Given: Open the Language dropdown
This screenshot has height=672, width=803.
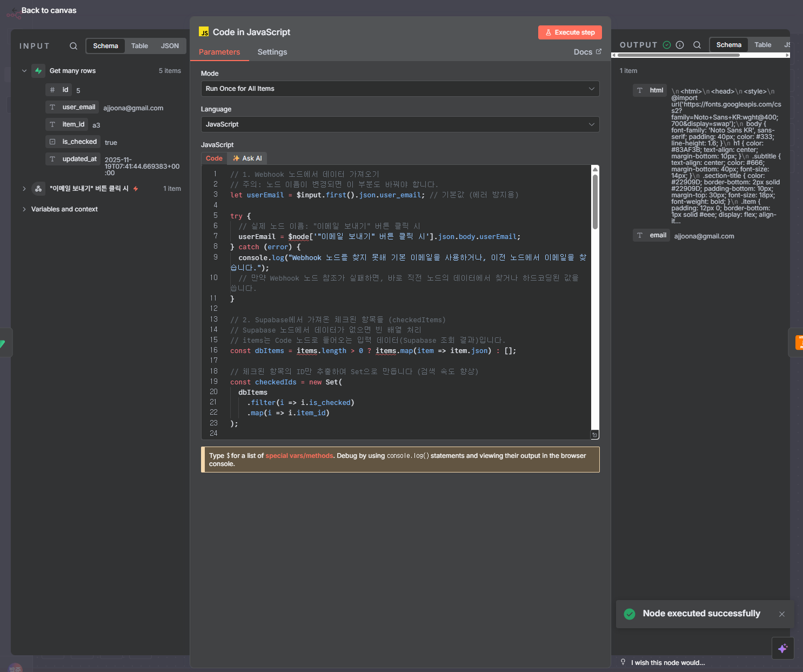Looking at the screenshot, I should click(400, 124).
